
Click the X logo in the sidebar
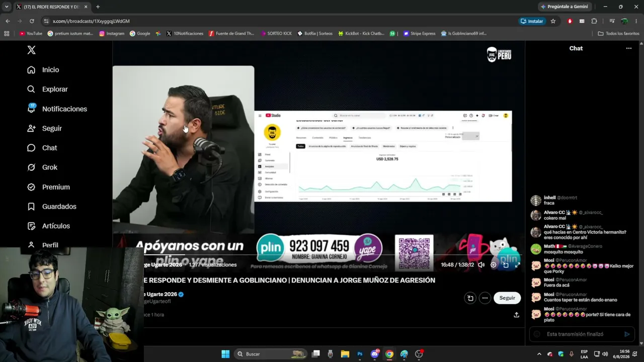31,50
